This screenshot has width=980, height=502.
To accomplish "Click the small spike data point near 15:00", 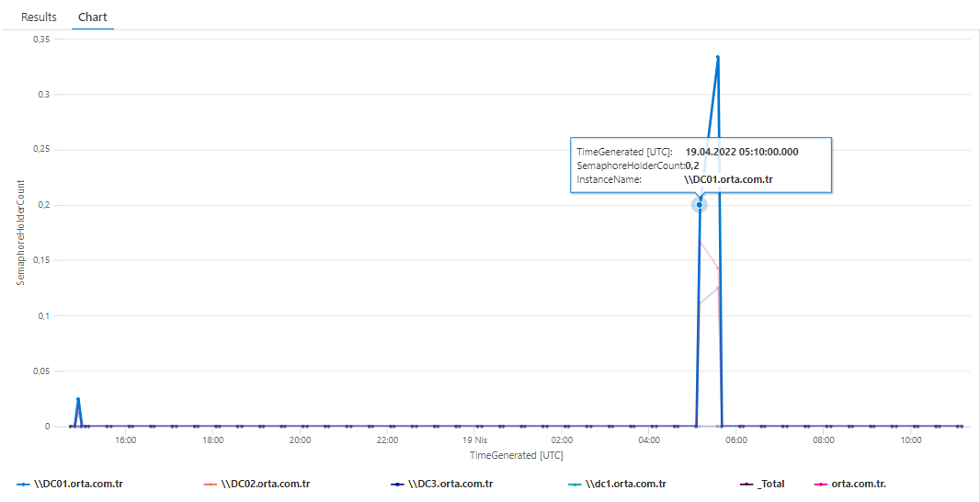I will tap(78, 399).
